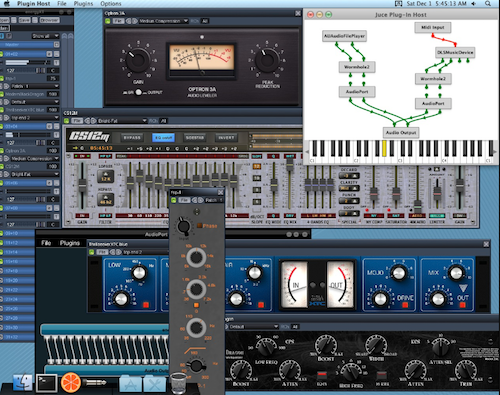Select the AUAudioFilePlayer node in Juce host
This screenshot has height=395, width=500.
tap(345, 36)
